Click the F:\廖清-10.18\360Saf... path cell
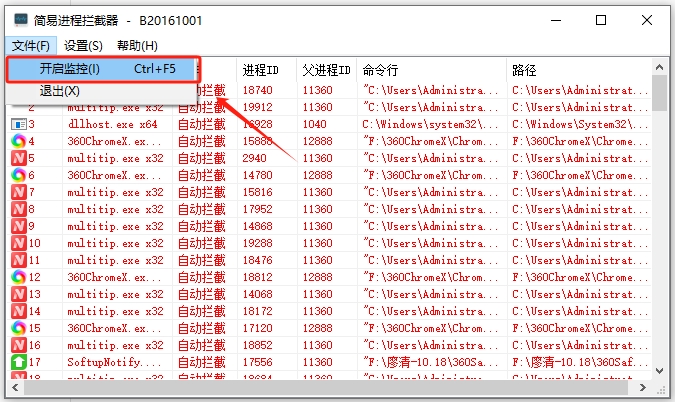Screen dimensions: 675x402 [580, 362]
